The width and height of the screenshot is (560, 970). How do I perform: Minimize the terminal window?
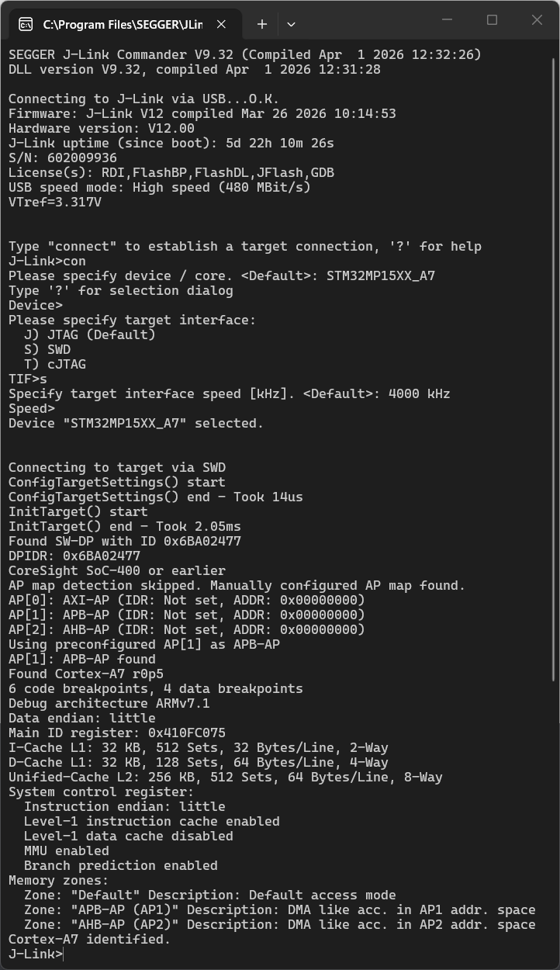tap(448, 20)
